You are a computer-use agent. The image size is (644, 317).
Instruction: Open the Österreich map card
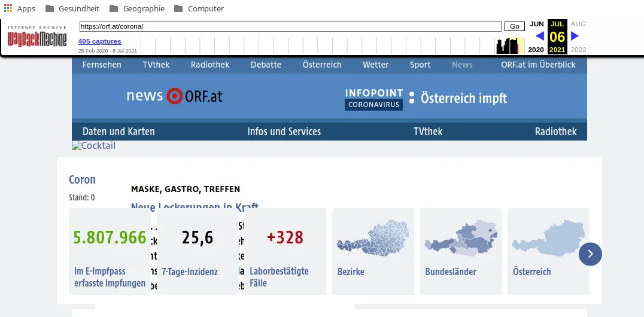tap(548, 251)
